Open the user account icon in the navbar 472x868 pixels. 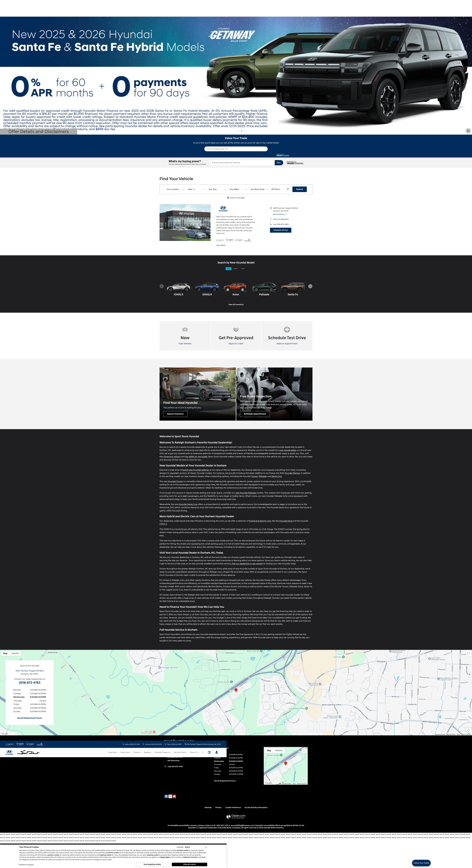(x=217, y=752)
